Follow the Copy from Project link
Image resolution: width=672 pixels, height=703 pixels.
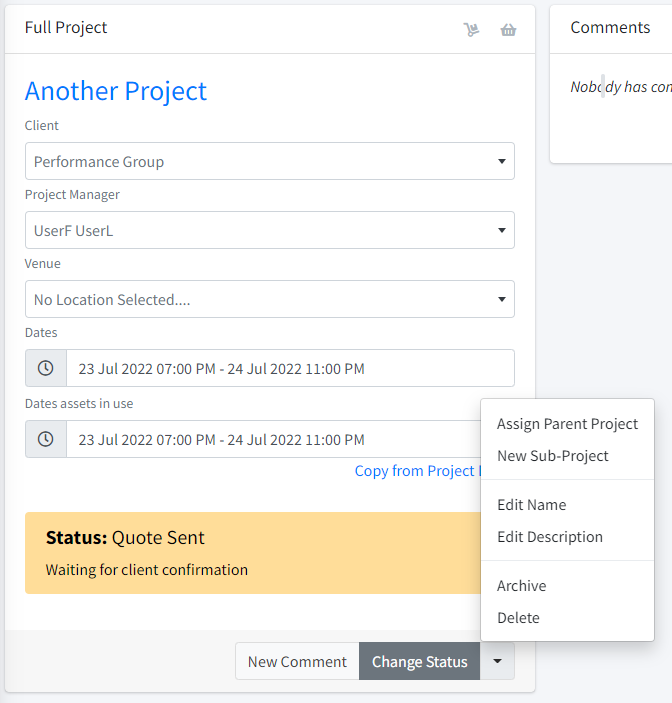415,471
